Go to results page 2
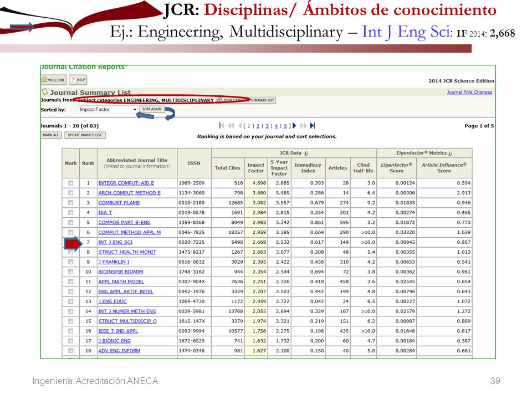 click(x=258, y=126)
